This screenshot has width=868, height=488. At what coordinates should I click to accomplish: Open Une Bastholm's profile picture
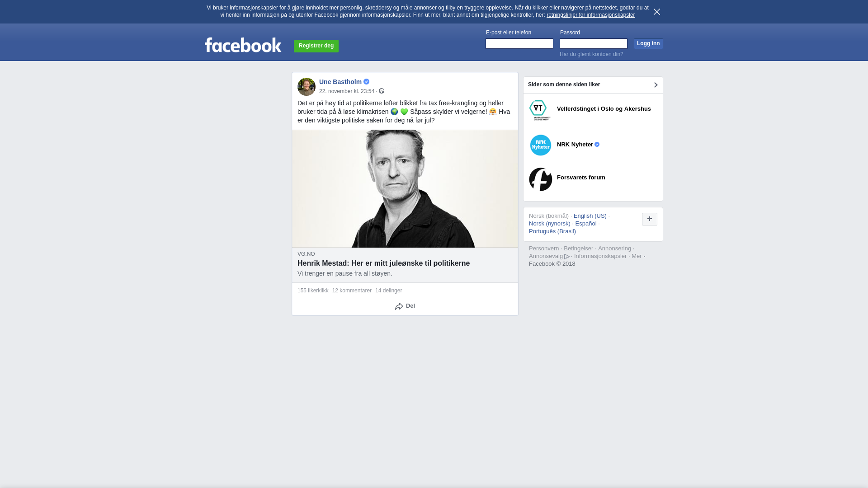point(307,87)
